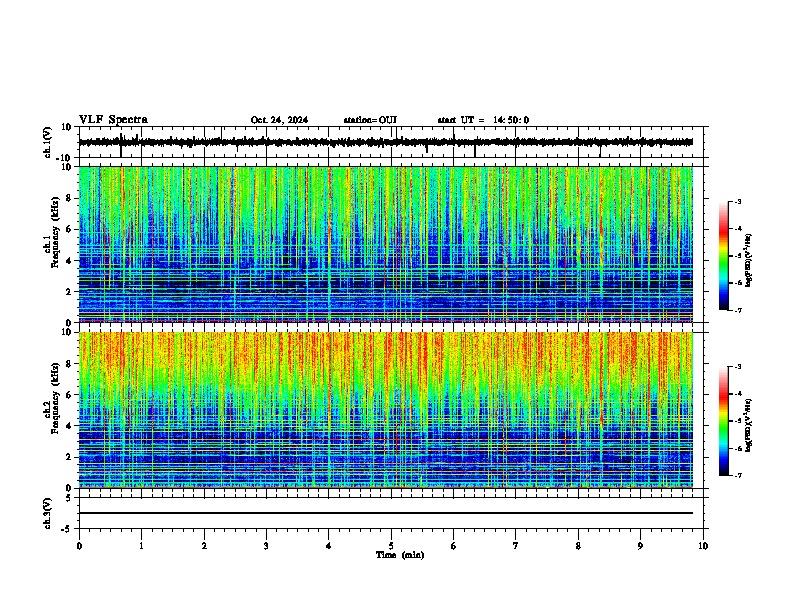
Task: Click the "-3" label on ch.2 colorbar
Action: [738, 367]
